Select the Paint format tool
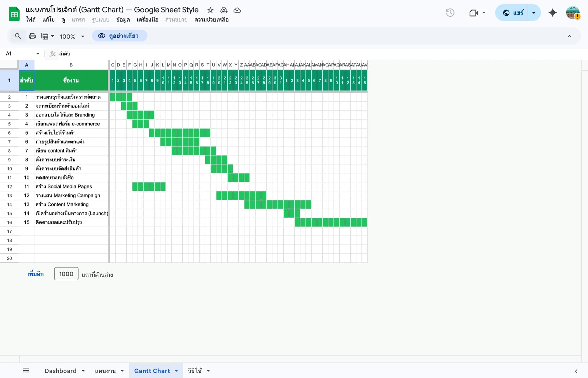 tap(45, 36)
